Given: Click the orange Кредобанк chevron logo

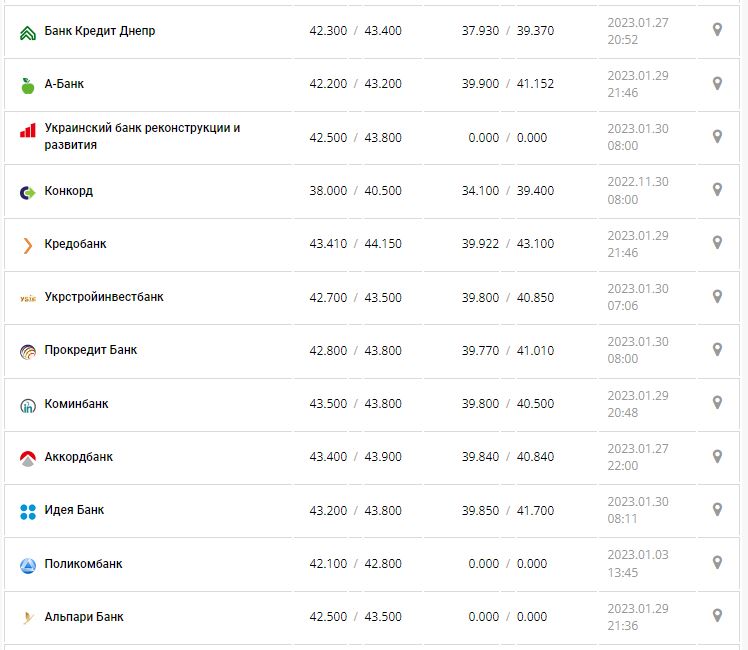Looking at the screenshot, I should coord(28,245).
